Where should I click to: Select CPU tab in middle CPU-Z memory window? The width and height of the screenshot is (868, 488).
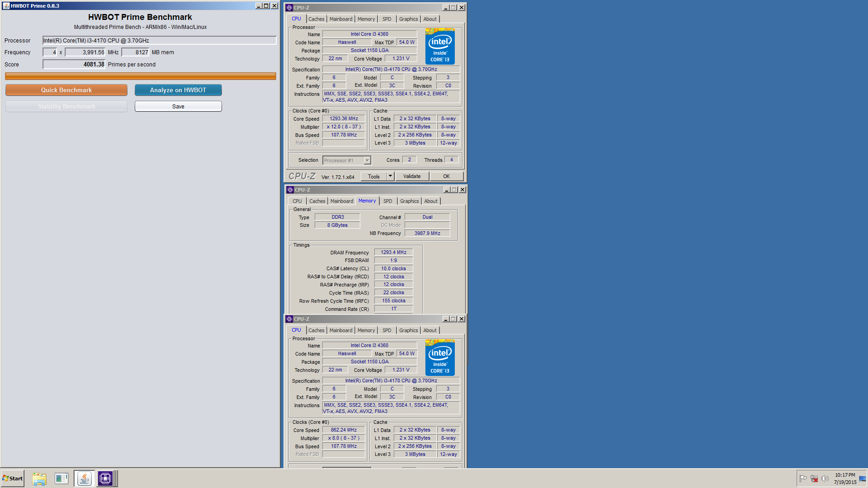[297, 201]
